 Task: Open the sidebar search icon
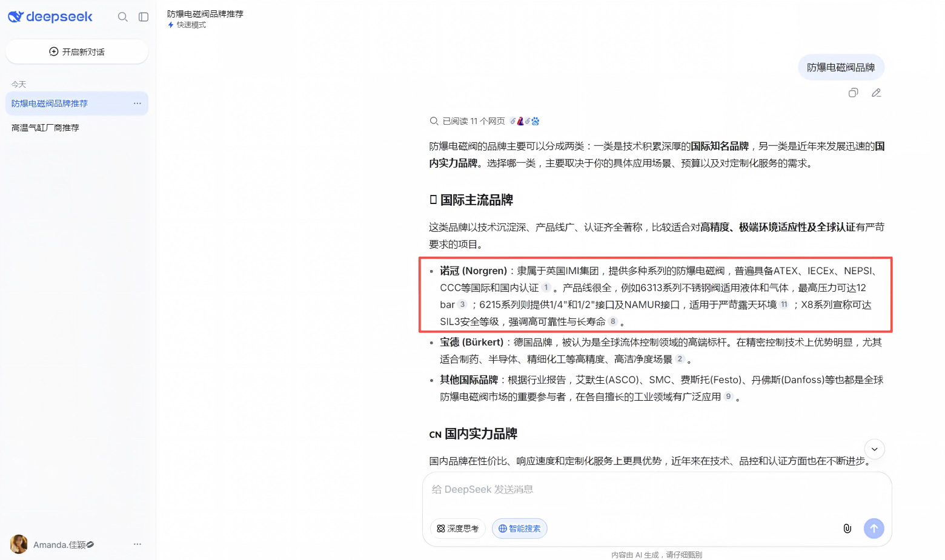122,17
